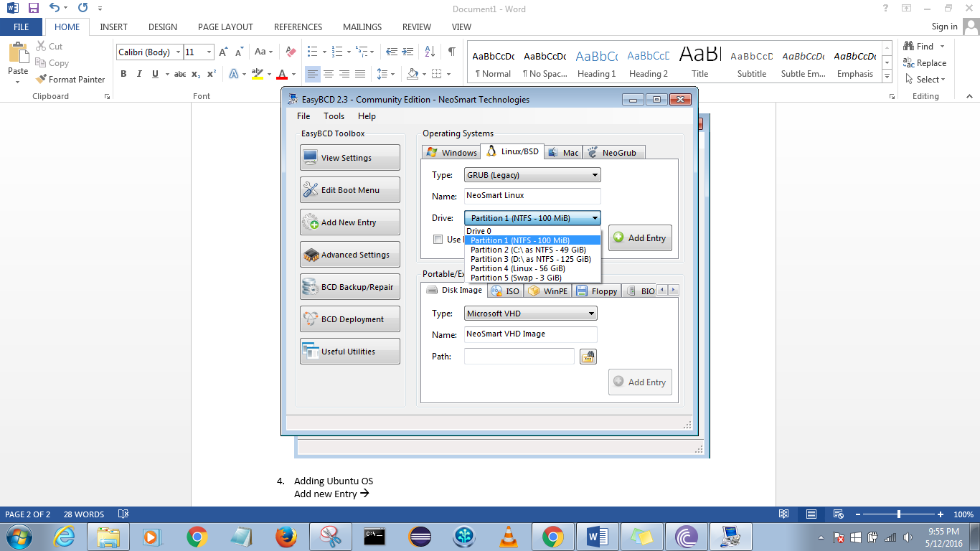Viewport: 980px width, 551px height.
Task: Open Snipping Tool scissors icon in taskbar
Action: [330, 537]
